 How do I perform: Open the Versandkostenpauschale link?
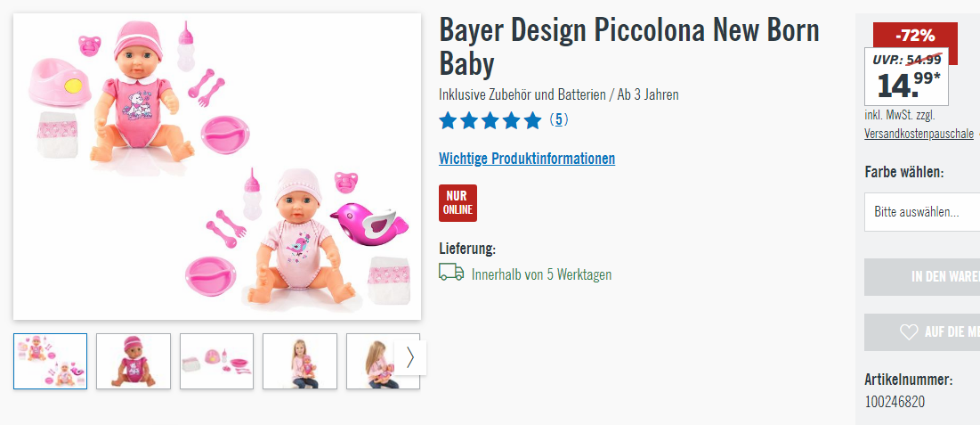click(919, 134)
